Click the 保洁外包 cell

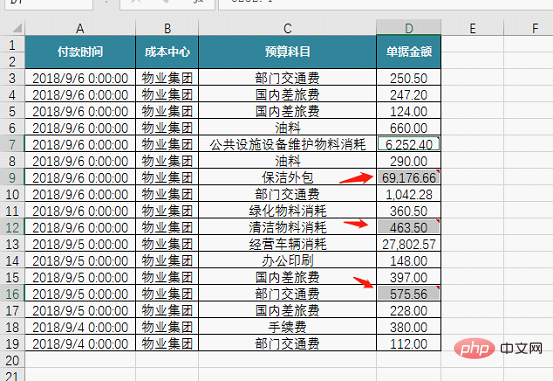[x=287, y=177]
